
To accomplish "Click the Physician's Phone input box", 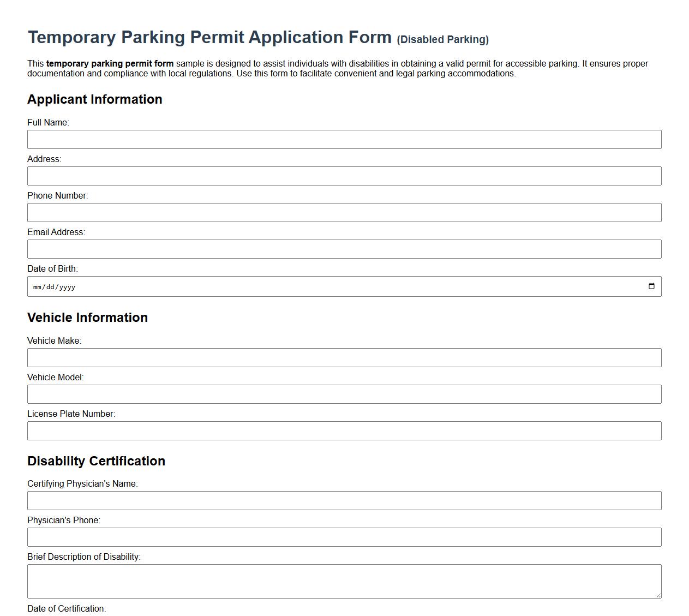I will [344, 536].
